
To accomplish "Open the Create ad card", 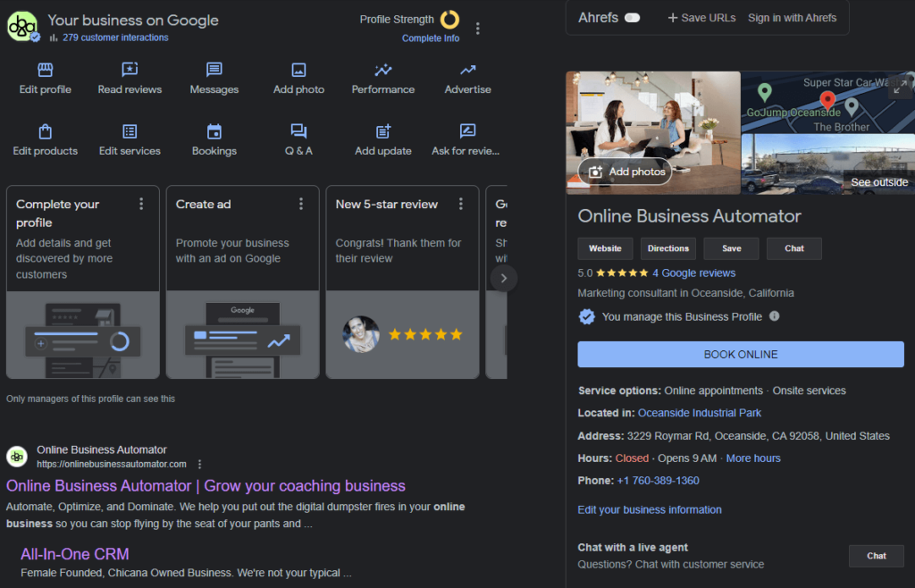I will point(243,282).
